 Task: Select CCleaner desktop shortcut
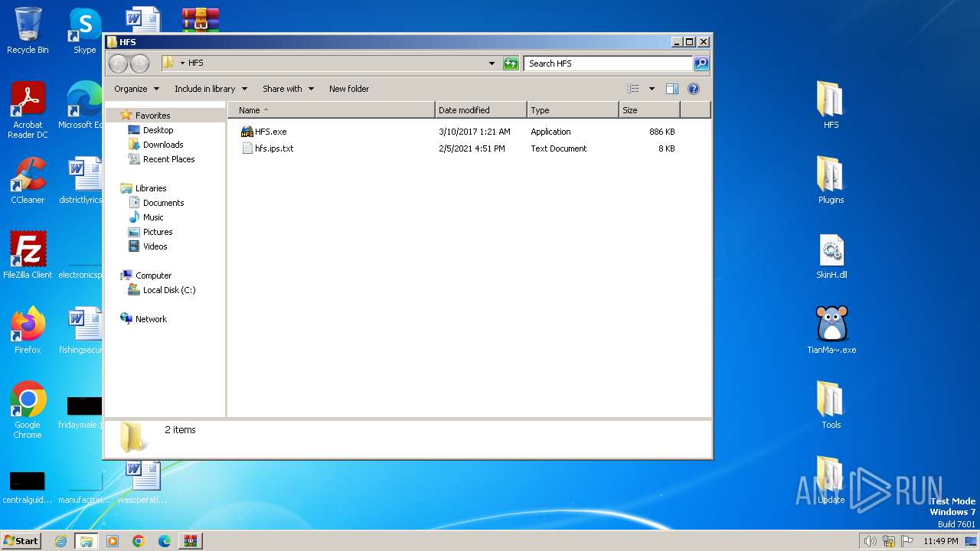[x=28, y=181]
